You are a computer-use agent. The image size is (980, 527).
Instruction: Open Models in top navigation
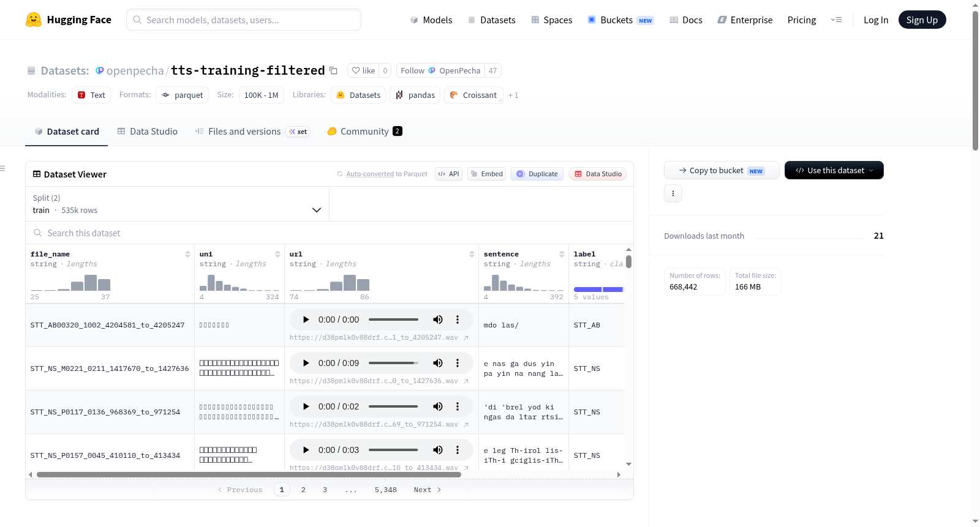tap(431, 20)
